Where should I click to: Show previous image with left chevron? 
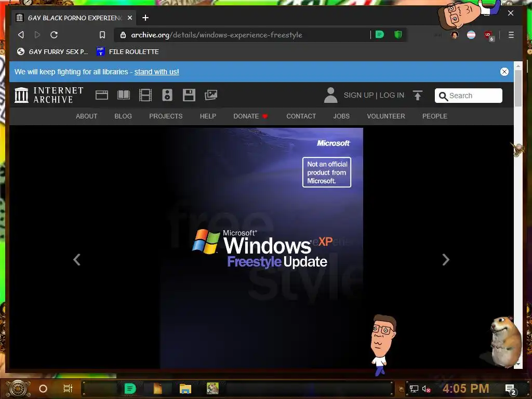tap(77, 260)
